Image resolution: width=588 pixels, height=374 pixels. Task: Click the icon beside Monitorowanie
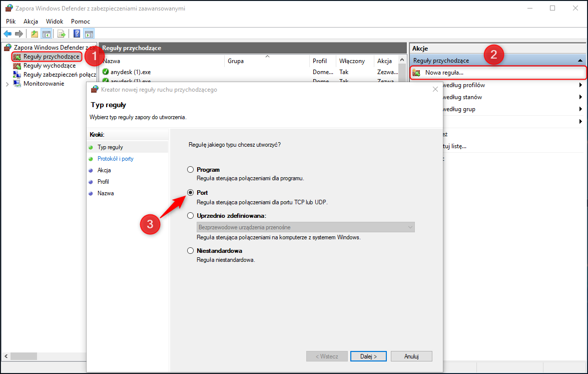pos(17,84)
